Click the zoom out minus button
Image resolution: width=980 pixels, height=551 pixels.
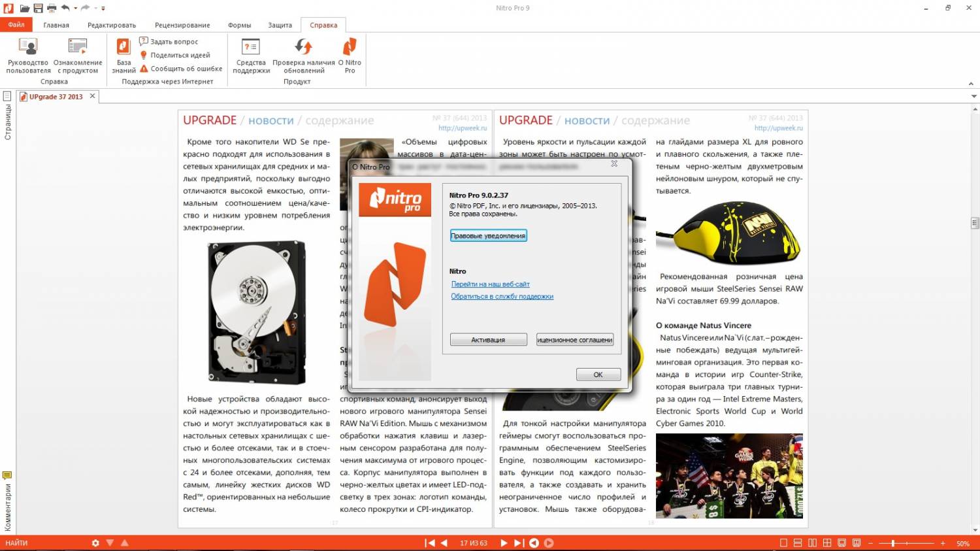coord(870,543)
